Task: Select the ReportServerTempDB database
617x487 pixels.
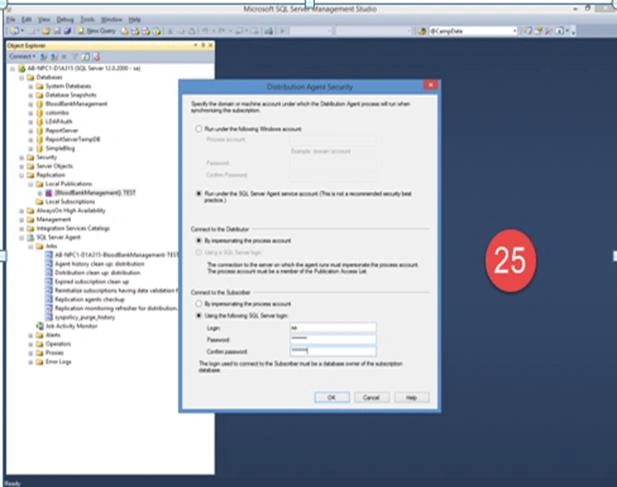Action: point(73,139)
